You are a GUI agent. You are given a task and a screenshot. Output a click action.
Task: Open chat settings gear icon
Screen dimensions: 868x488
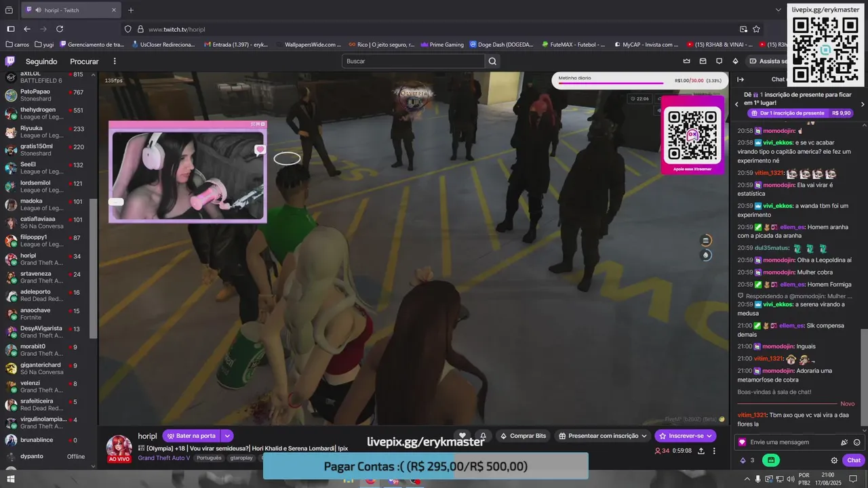coord(834,460)
